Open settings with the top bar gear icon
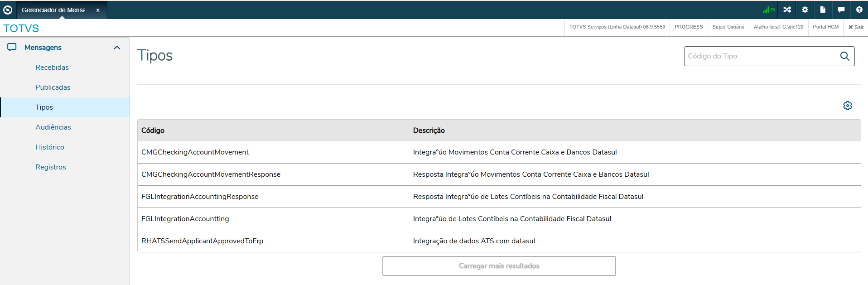The width and height of the screenshot is (868, 285). pyautogui.click(x=805, y=10)
